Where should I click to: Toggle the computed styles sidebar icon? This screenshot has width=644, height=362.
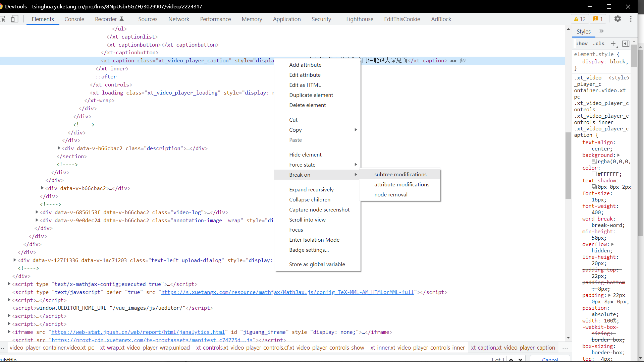pos(626,44)
